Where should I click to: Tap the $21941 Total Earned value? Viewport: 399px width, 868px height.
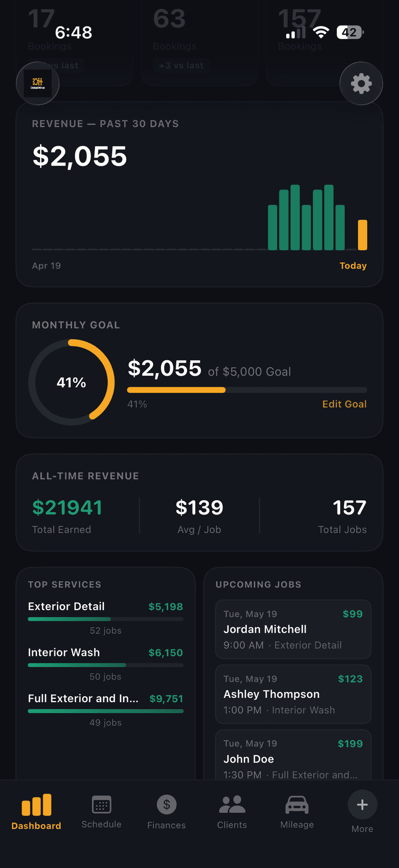pyautogui.click(x=67, y=508)
